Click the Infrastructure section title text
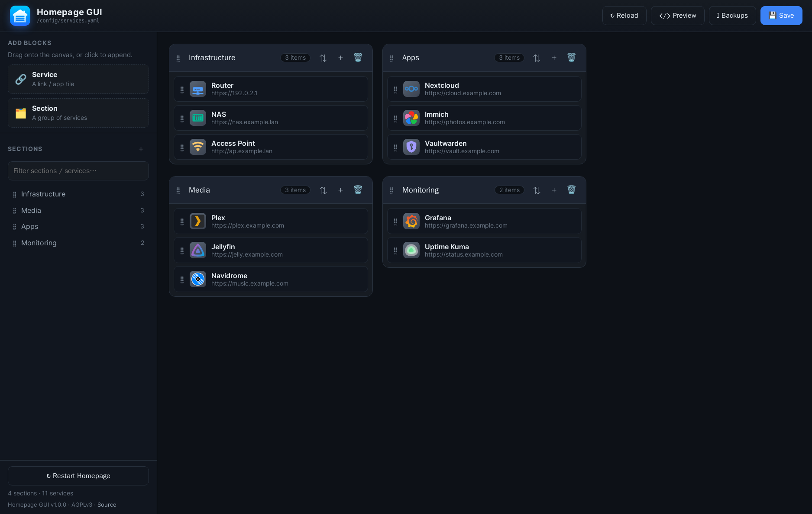This screenshot has height=514, width=812. coord(212,58)
